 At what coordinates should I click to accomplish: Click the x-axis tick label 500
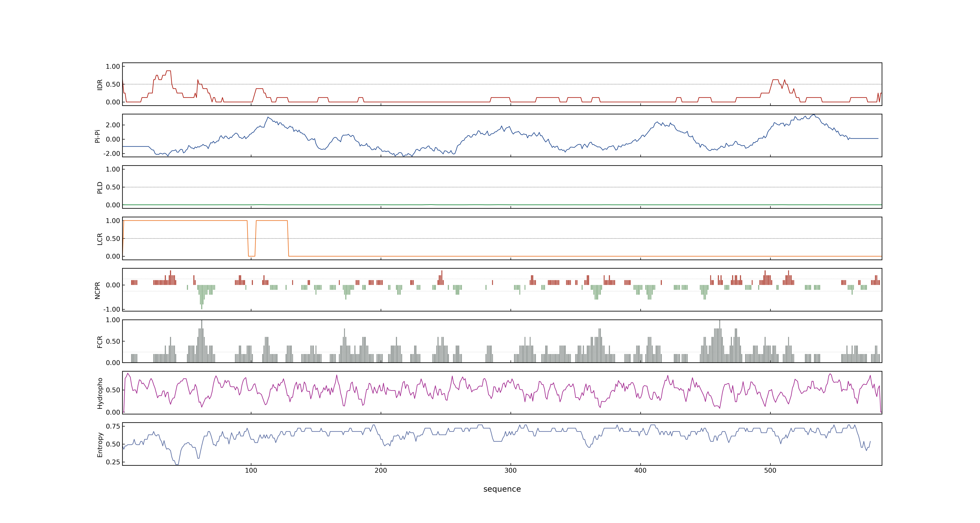coord(770,470)
